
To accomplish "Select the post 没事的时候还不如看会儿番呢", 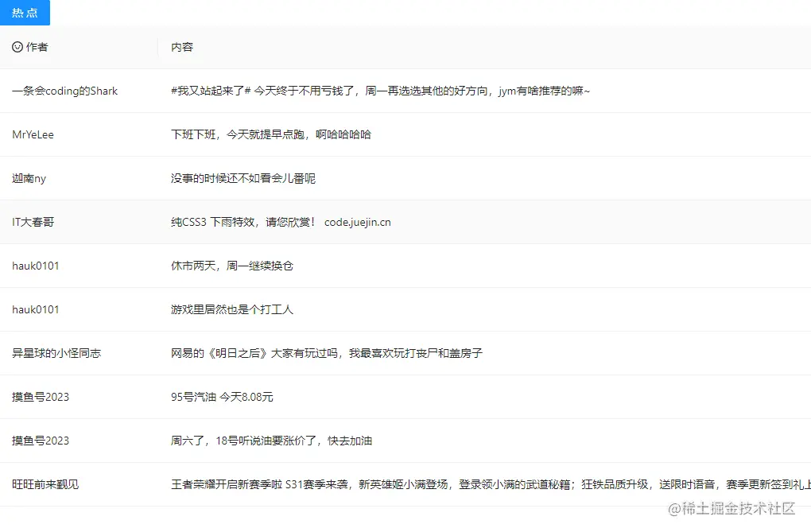I will click(243, 179).
